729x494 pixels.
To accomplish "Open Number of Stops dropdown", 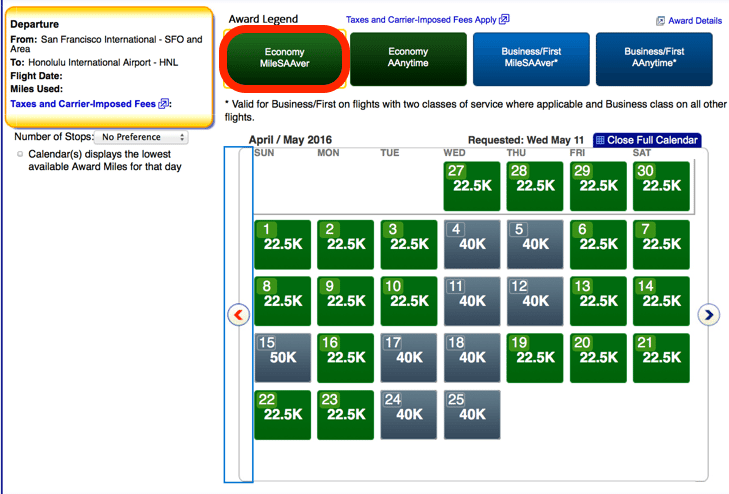I will click(x=141, y=137).
